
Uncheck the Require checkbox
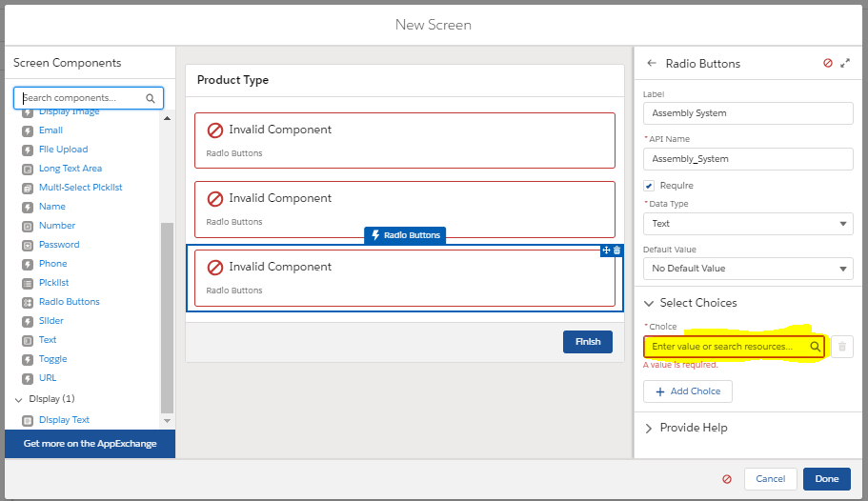point(649,186)
